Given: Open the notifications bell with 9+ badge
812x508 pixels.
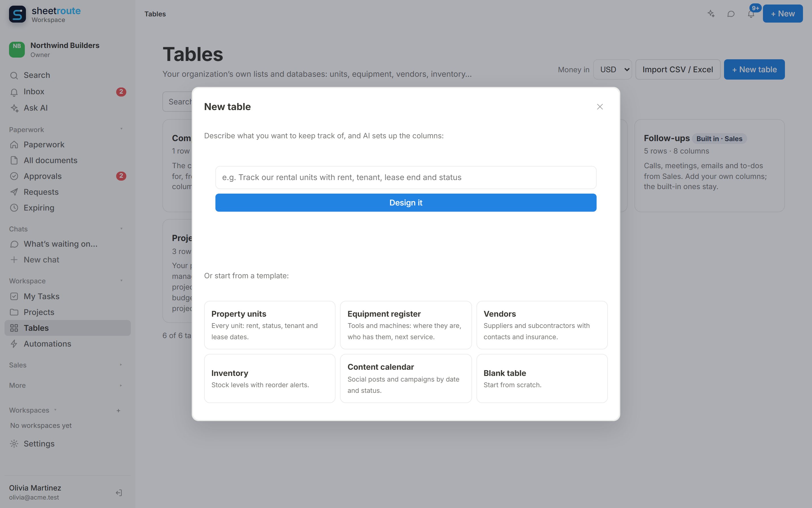Looking at the screenshot, I should [751, 14].
